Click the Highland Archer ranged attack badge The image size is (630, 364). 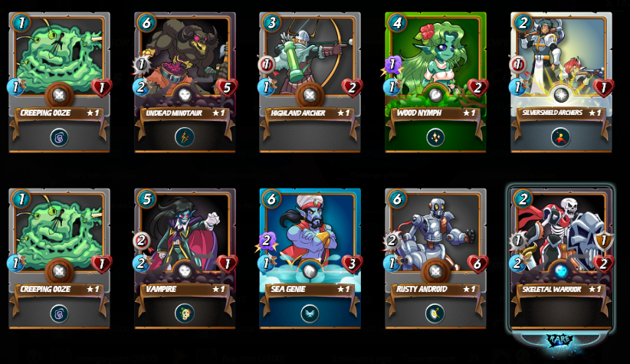266,64
